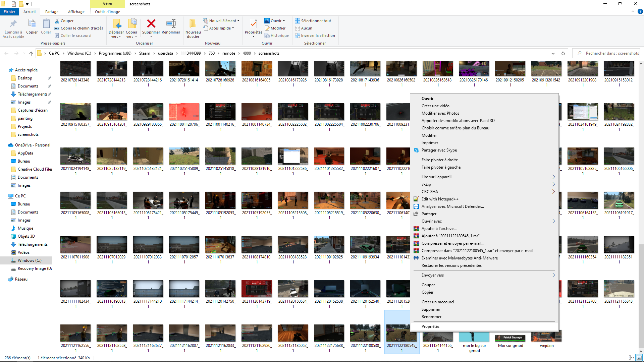This screenshot has height=362, width=644.
Task: Open the address bar history dropdown
Action: [553, 53]
